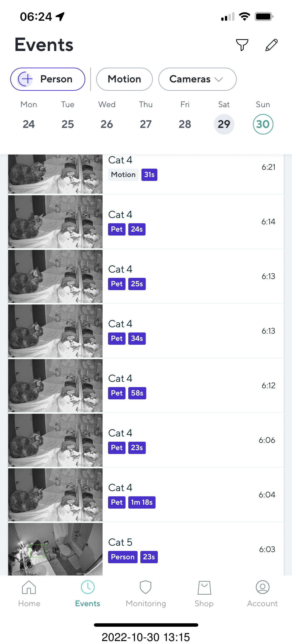Select Saturday 29 in the calendar
Viewport: 292px width, 644px height.
pos(224,124)
